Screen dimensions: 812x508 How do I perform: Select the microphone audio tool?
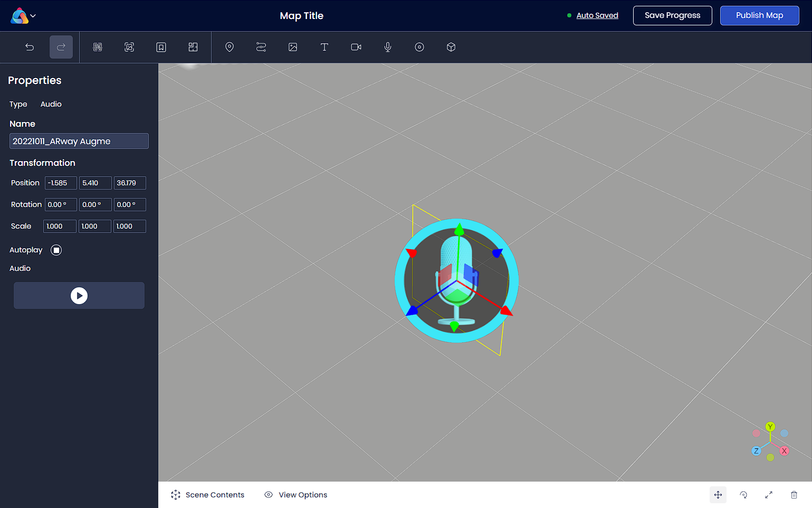pyautogui.click(x=388, y=47)
